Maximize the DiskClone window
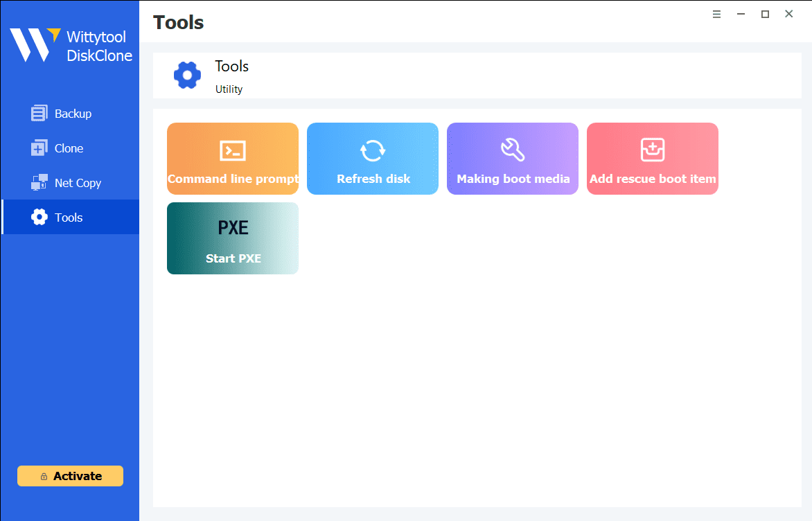The image size is (812, 521). tap(765, 14)
